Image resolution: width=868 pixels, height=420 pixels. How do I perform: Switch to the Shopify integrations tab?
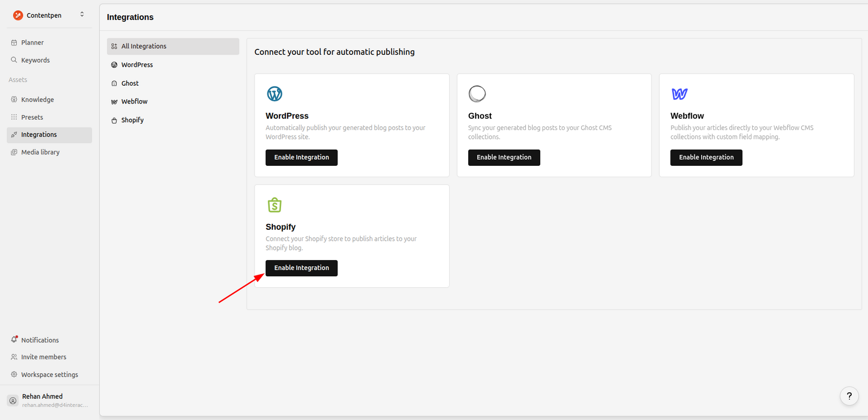click(132, 120)
